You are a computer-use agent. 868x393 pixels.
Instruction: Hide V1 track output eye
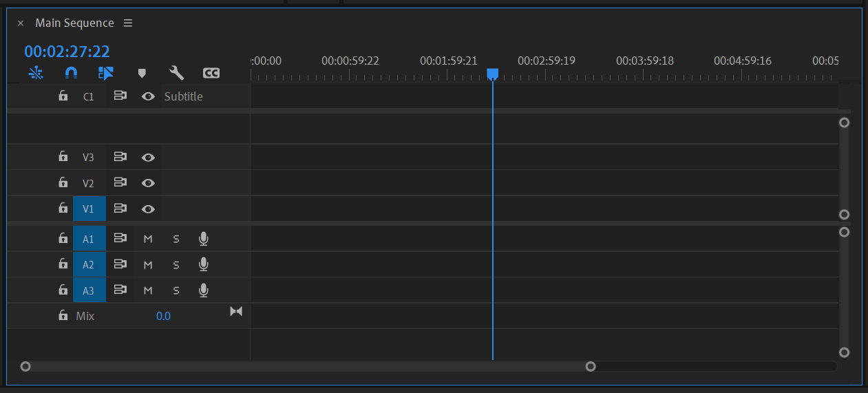pyautogui.click(x=148, y=209)
